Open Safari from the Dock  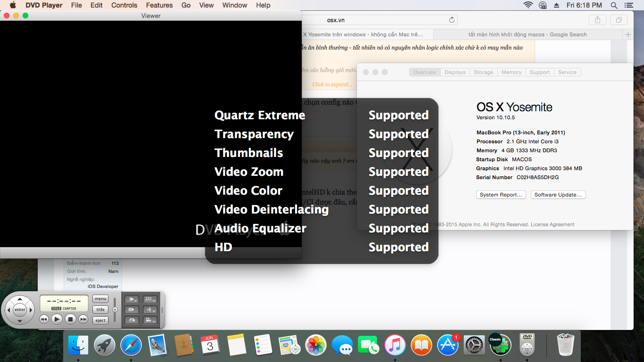[x=131, y=346]
